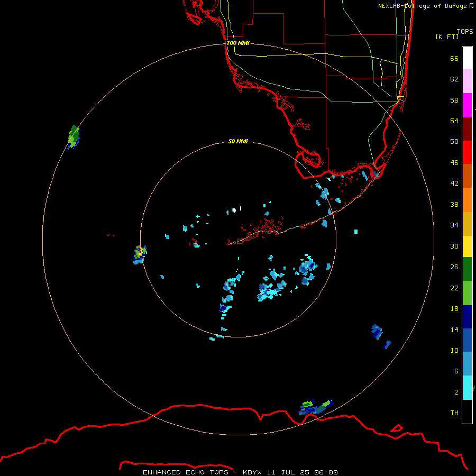Click the '18' legend value
Image resolution: width=476 pixels, height=476 pixels.
(454, 309)
